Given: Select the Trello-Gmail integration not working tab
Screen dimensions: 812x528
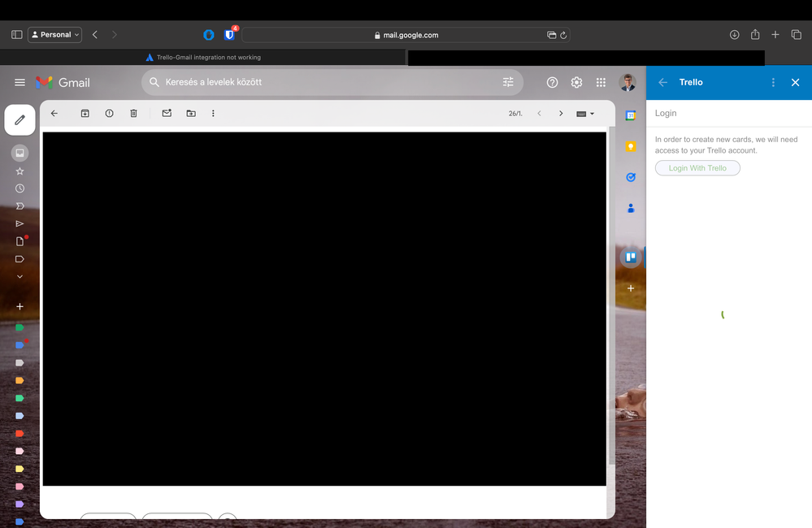Looking at the screenshot, I should click(x=203, y=58).
